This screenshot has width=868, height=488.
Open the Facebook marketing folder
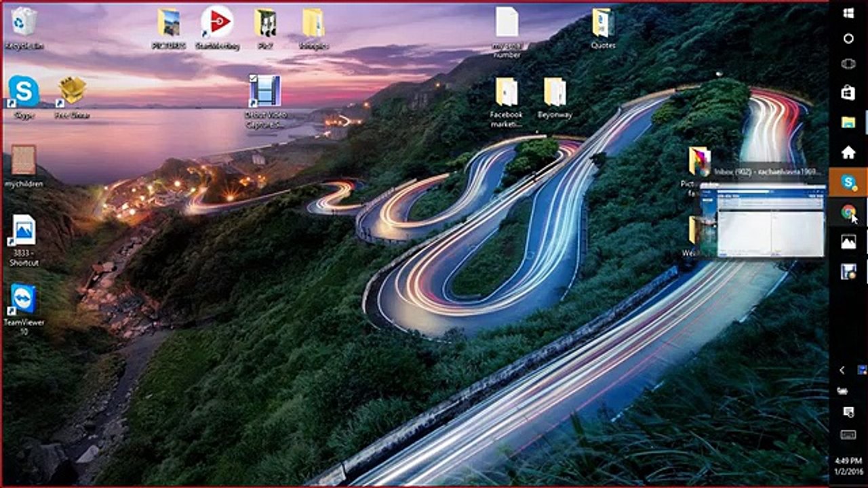click(506, 102)
